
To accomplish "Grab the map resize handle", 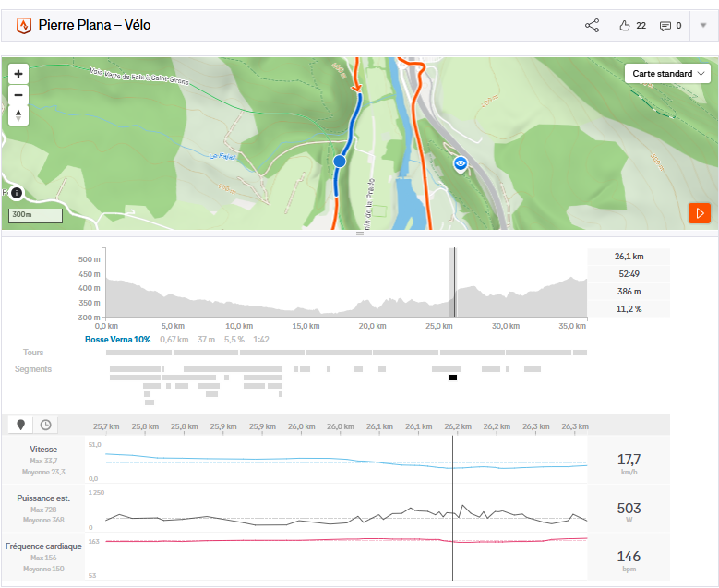I will pyautogui.click(x=360, y=234).
